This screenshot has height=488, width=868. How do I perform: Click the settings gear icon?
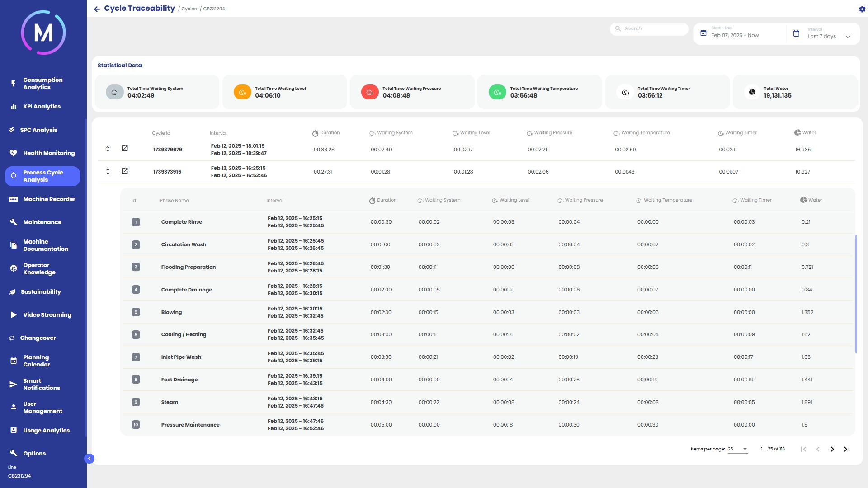click(x=862, y=9)
